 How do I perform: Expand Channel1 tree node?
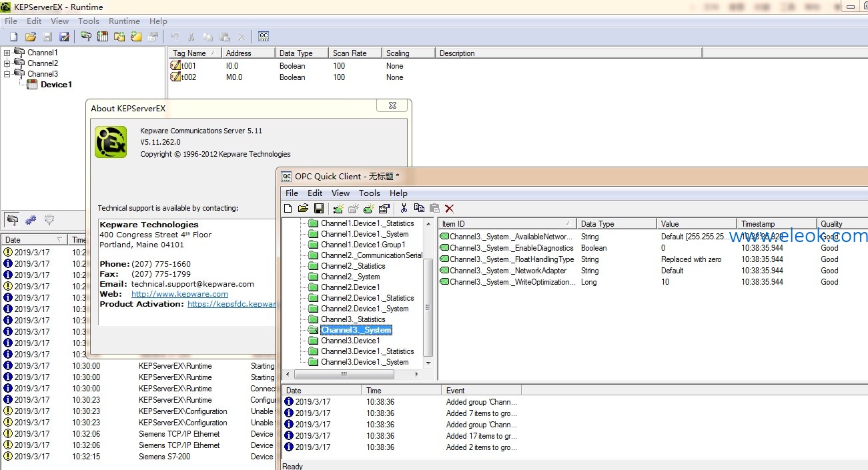pyautogui.click(x=7, y=53)
